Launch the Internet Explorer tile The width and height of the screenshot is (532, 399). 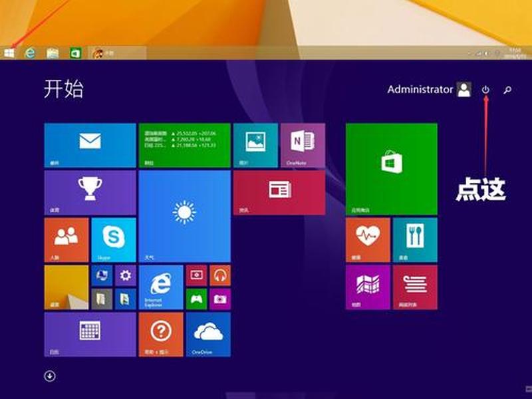tap(161, 287)
